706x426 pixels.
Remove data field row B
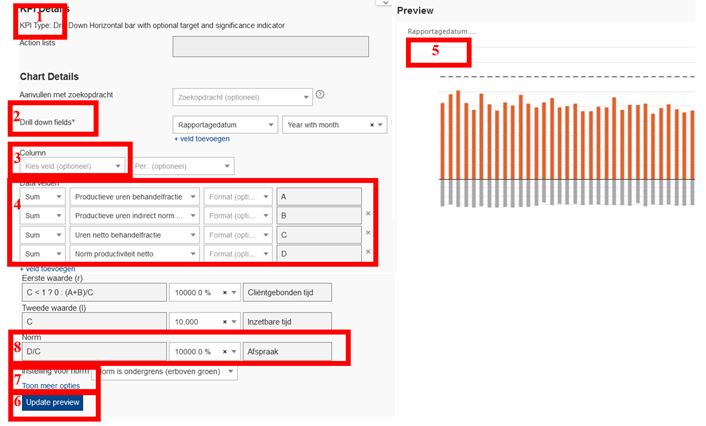(367, 214)
